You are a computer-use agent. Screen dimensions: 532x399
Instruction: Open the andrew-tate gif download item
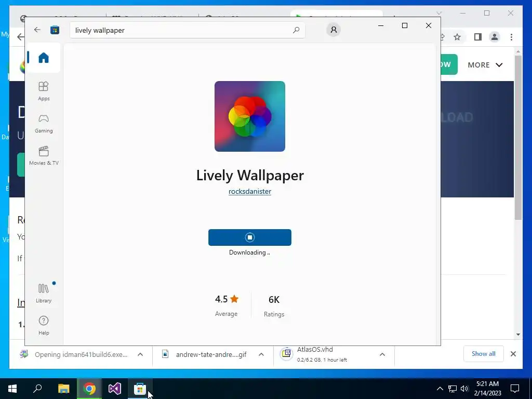[x=205, y=354]
